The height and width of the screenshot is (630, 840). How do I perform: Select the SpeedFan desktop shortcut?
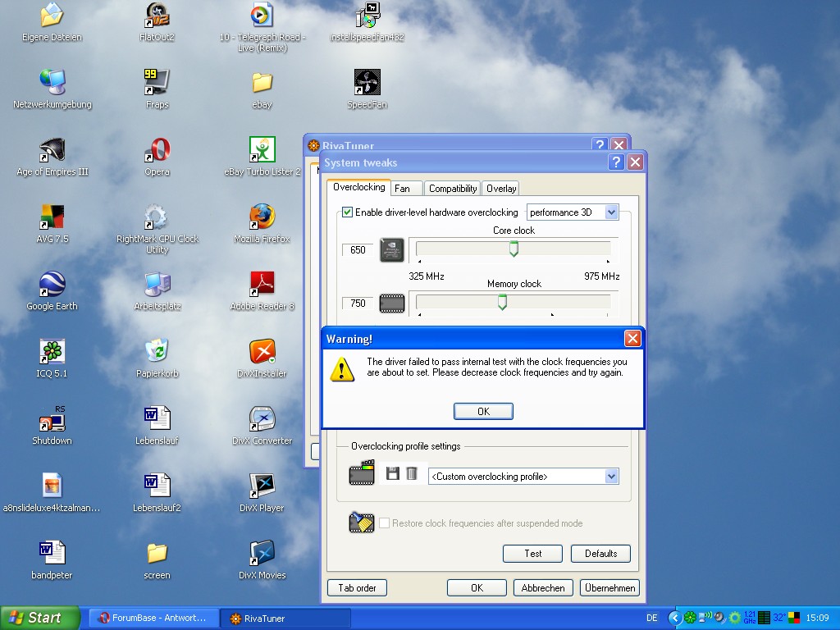(367, 89)
